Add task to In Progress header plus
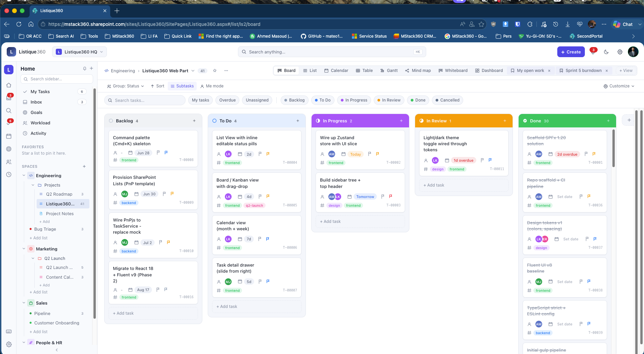This screenshot has height=354, width=644. (401, 121)
